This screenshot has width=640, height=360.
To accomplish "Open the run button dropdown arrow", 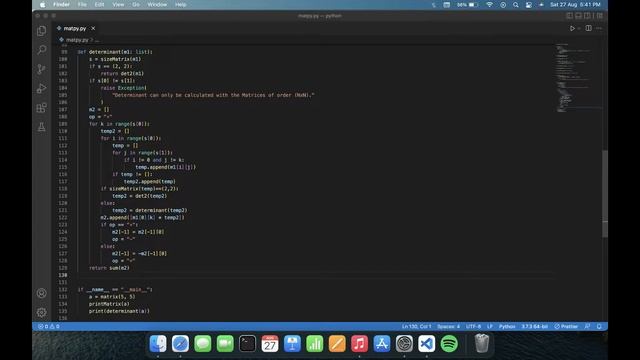I will pos(579,29).
